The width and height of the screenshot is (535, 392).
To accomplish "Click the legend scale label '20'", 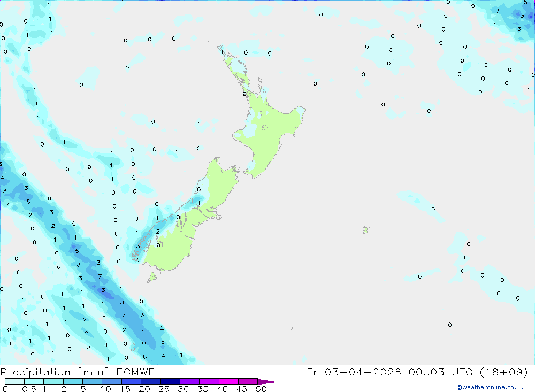I will click(x=144, y=389).
